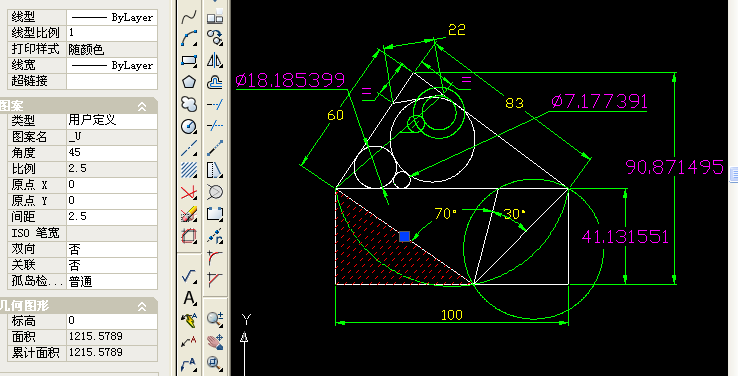Viewport: 738px width, 376px height.
Task: Click the 90.871495 dimension text
Action: pos(674,168)
